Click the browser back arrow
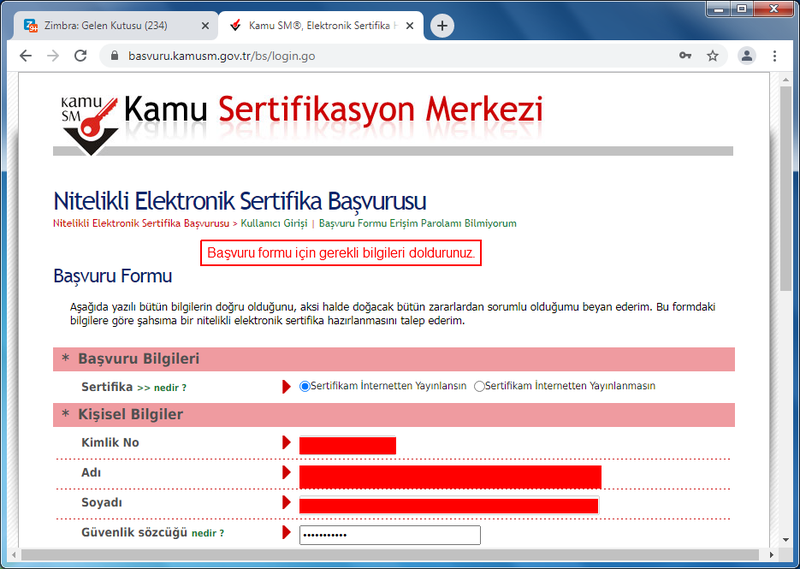The image size is (800, 569). 26,56
